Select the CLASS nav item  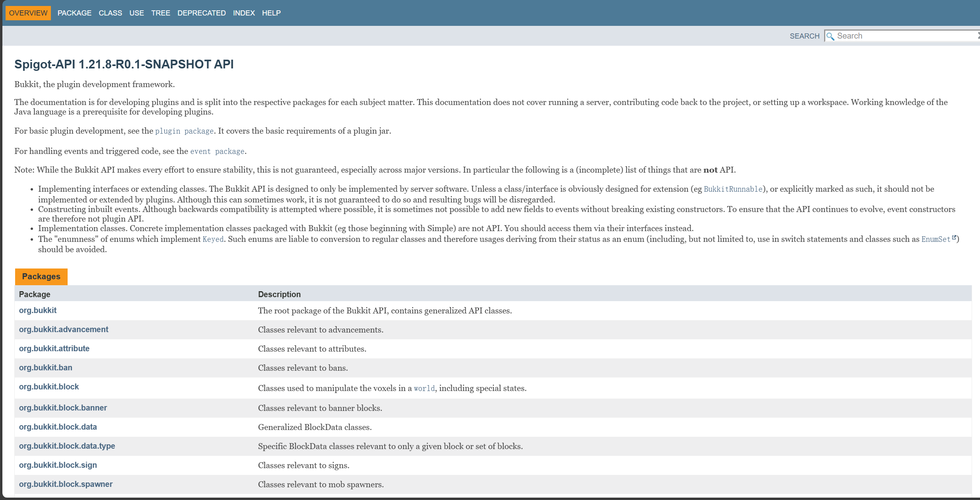tap(110, 13)
